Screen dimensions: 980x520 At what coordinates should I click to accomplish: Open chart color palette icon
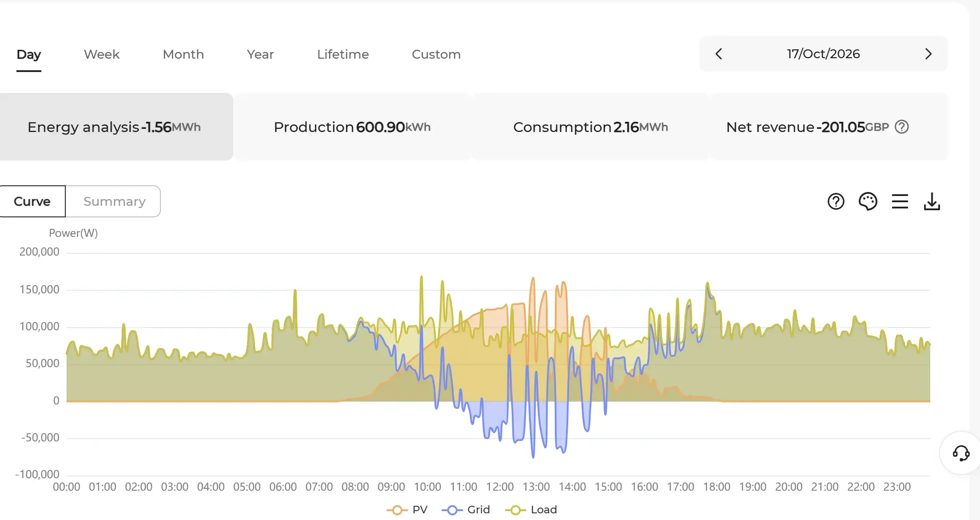point(868,201)
